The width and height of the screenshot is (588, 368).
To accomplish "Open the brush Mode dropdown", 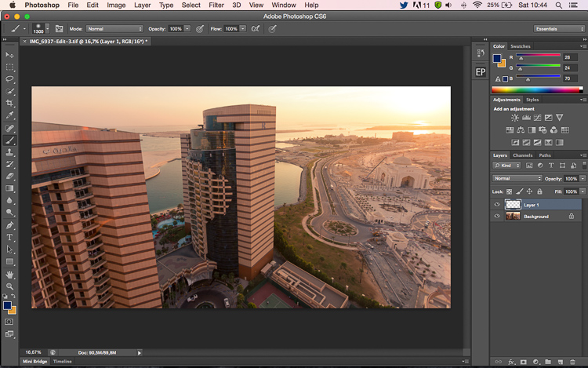I will tap(114, 29).
